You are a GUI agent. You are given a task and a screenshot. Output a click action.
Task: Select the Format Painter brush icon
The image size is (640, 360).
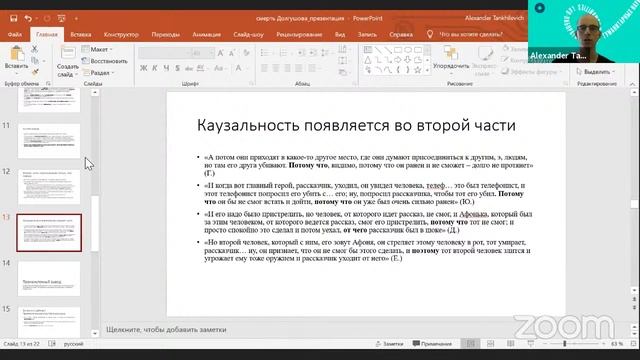click(x=35, y=72)
